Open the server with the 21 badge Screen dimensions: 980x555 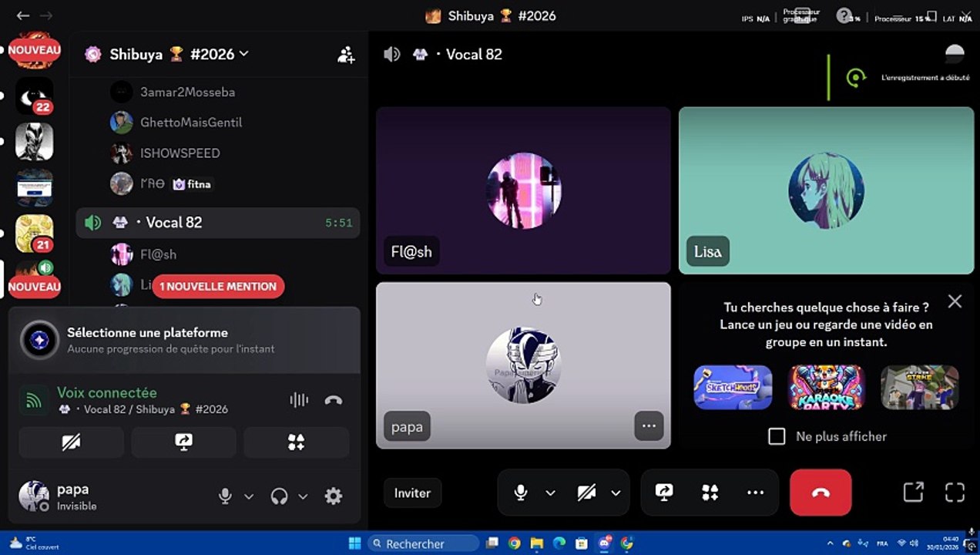pyautogui.click(x=34, y=234)
